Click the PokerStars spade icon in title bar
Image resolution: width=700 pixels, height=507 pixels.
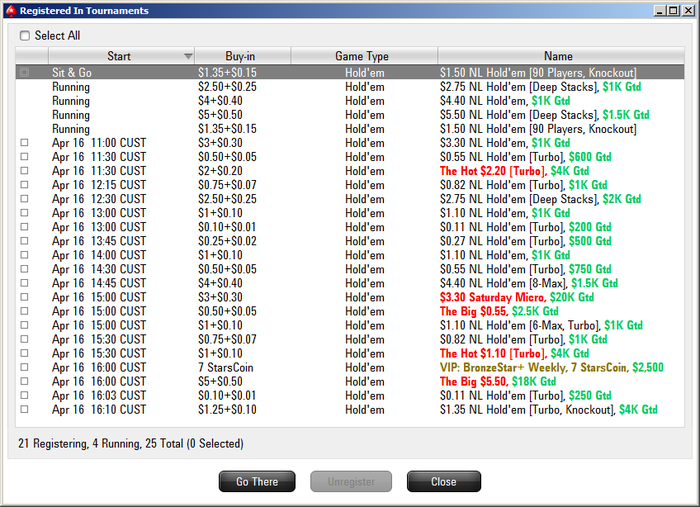coord(11,10)
